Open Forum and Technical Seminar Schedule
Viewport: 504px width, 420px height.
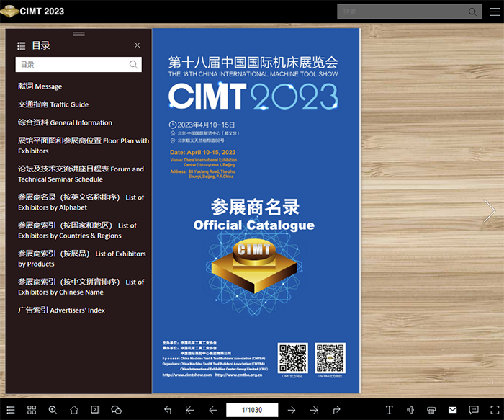click(81, 174)
